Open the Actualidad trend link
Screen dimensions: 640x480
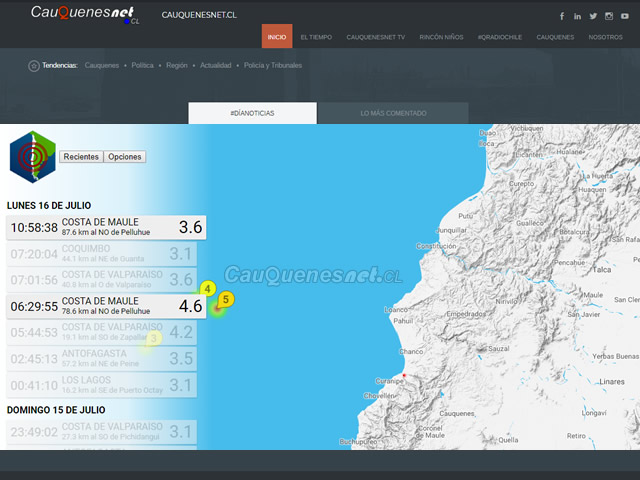click(215, 65)
